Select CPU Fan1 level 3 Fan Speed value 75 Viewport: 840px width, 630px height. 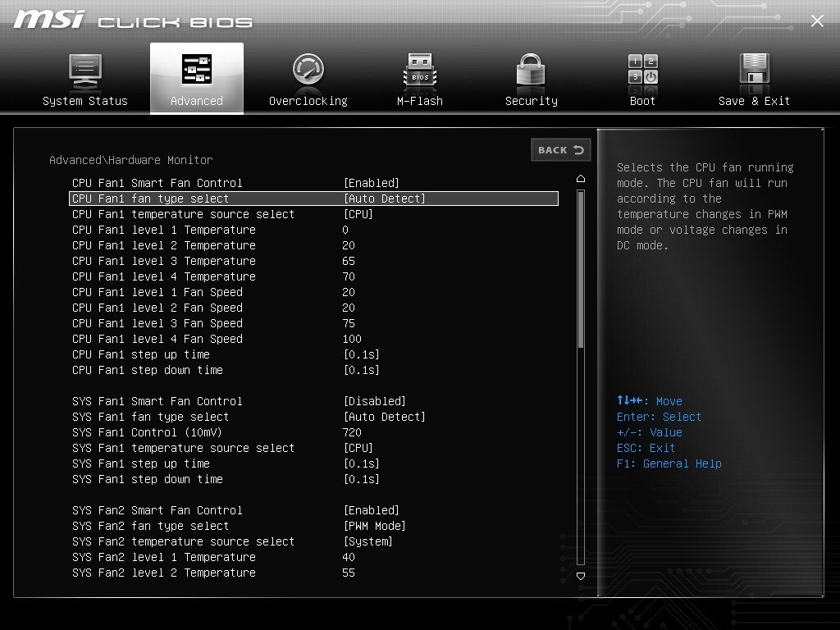tap(349, 323)
